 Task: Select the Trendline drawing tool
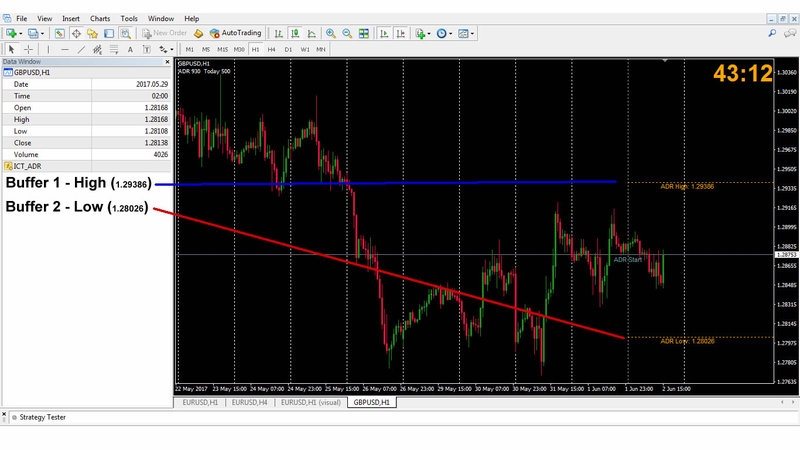tap(81, 49)
